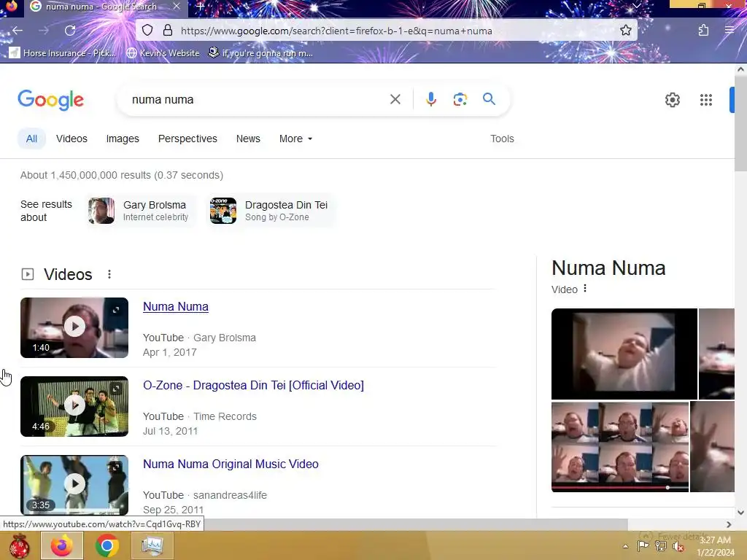Screen dimensions: 747x560
Task: Open the Tools search options
Action: click(x=502, y=139)
